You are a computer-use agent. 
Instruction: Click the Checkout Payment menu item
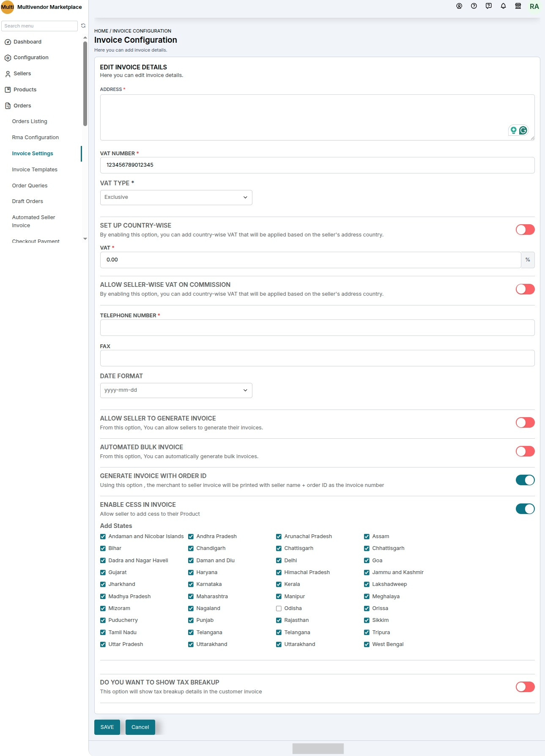tap(36, 241)
